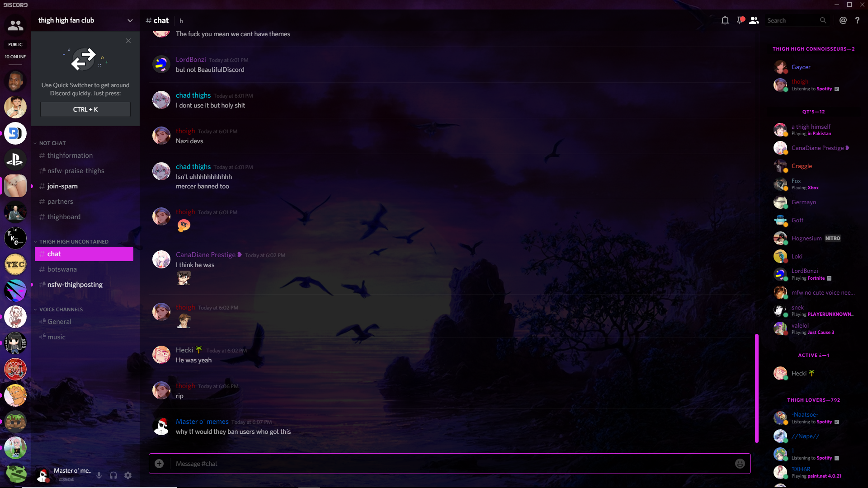The image size is (868, 488).
Task: Open thigh high fan club server dropdown
Action: (x=130, y=20)
